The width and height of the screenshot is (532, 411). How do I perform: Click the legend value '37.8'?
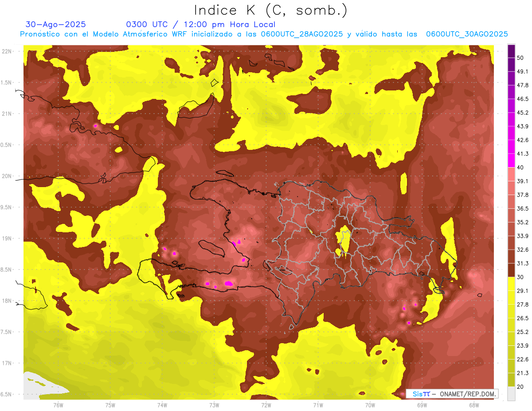[522, 195]
